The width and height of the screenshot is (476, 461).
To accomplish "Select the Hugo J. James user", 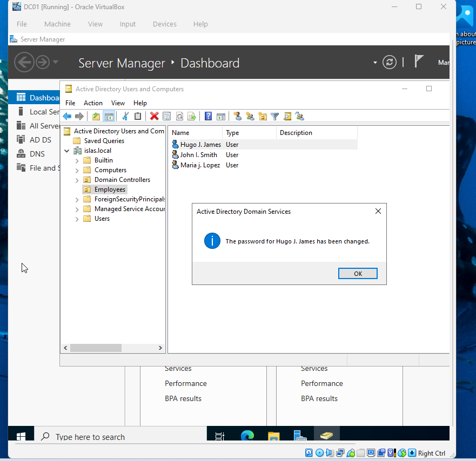I will [x=200, y=144].
